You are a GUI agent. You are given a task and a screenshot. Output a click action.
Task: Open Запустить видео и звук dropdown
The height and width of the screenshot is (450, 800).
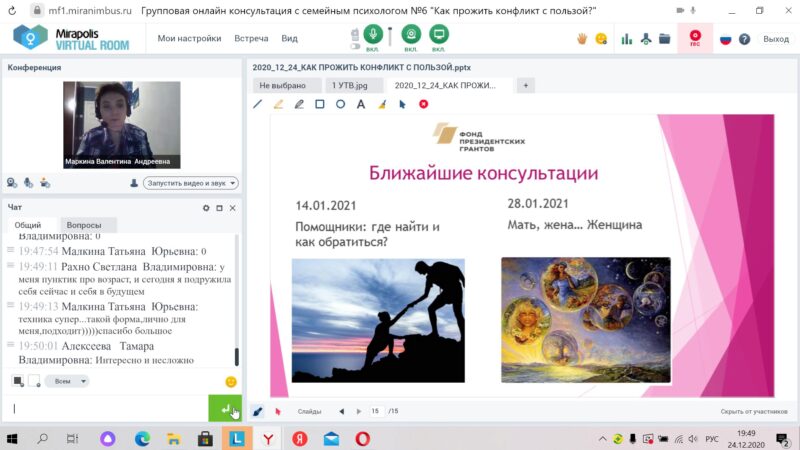pos(190,183)
